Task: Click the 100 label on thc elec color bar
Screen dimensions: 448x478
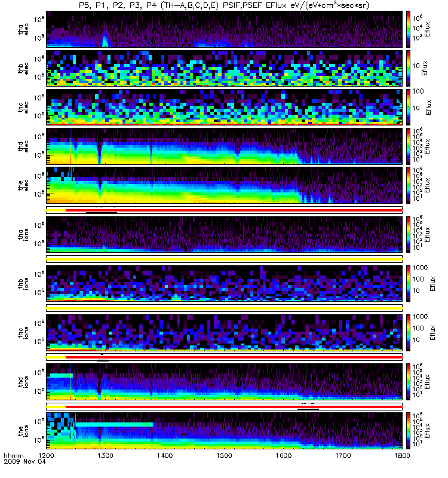Action: 418,91
